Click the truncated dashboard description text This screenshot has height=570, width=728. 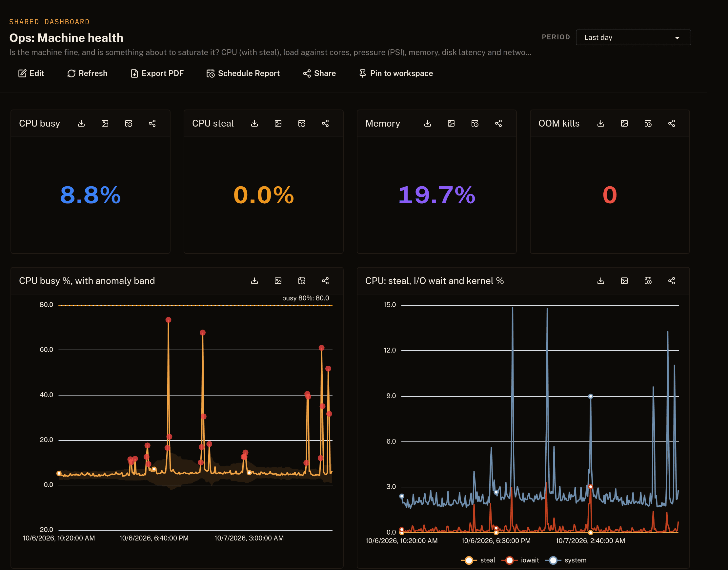pos(270,52)
